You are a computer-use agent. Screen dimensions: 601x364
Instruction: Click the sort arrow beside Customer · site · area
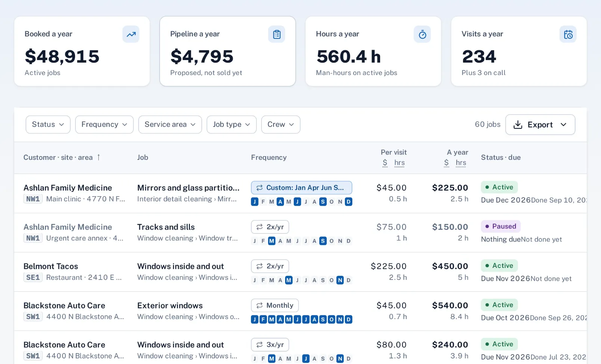(99, 157)
